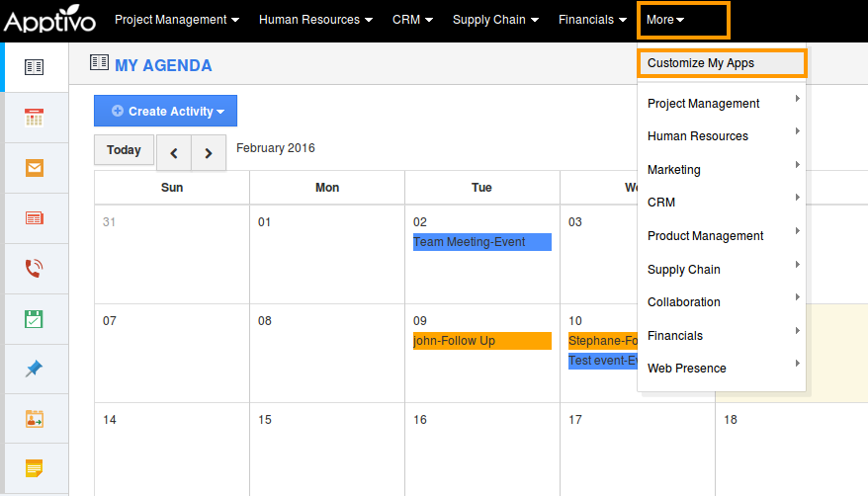Open the Create Activity dropdown button

pyautogui.click(x=166, y=112)
